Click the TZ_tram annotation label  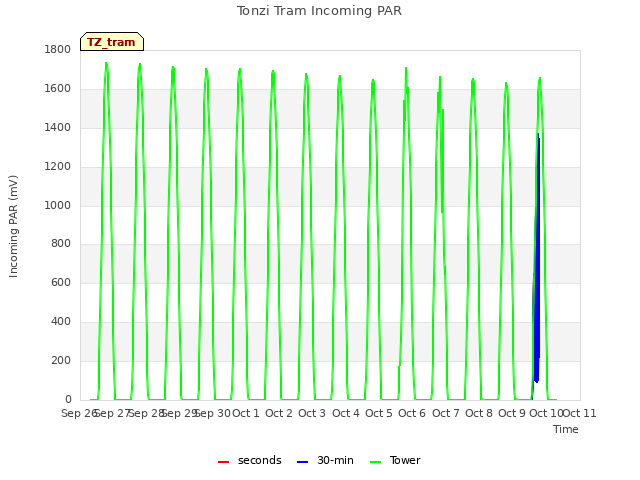coord(112,42)
